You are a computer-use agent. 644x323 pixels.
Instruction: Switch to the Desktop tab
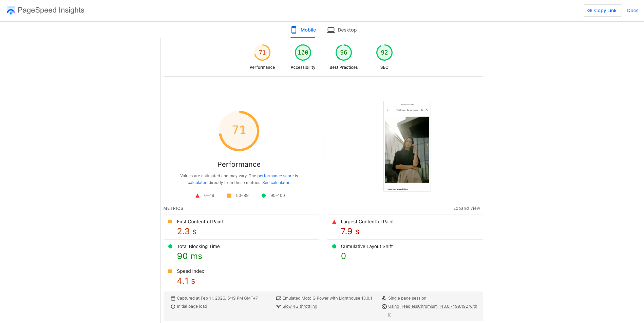(342, 30)
